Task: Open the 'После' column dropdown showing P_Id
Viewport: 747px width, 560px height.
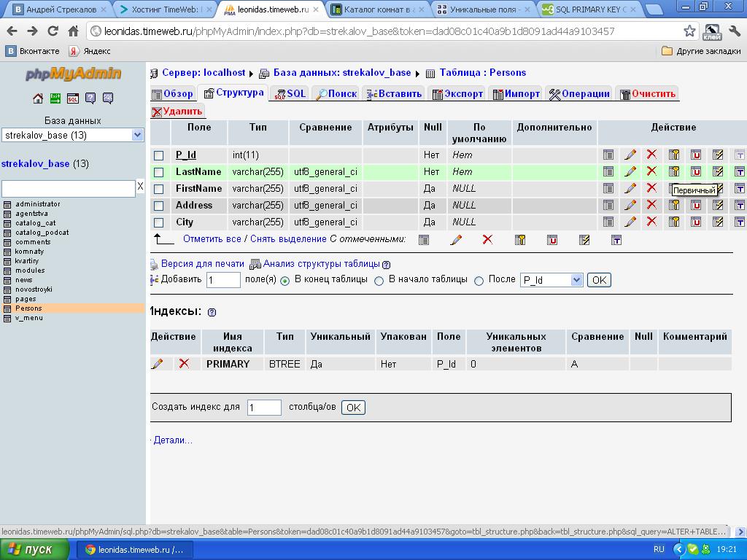Action: tap(551, 280)
